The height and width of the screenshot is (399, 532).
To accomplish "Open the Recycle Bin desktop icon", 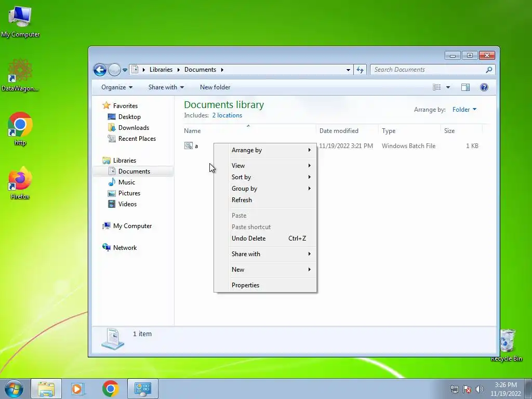I will (x=507, y=344).
